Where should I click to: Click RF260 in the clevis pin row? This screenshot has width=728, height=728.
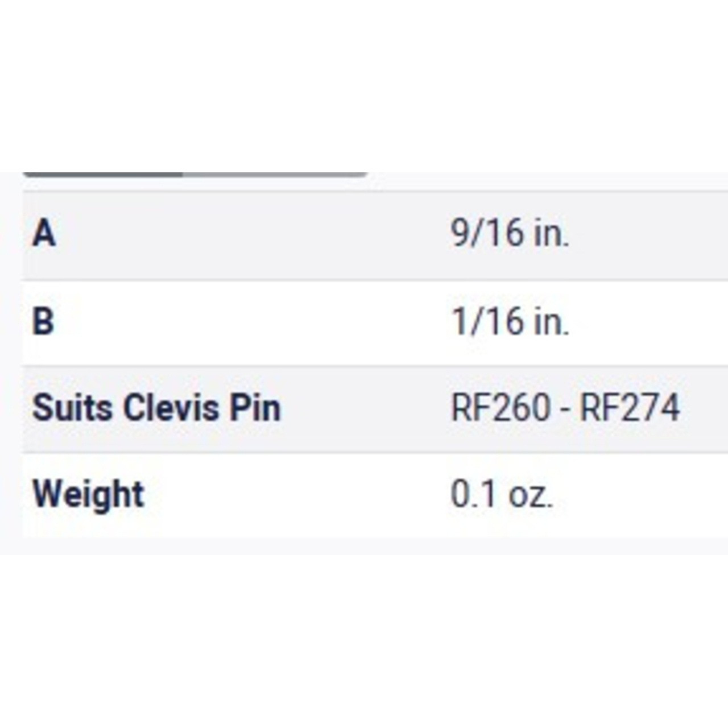click(x=501, y=408)
